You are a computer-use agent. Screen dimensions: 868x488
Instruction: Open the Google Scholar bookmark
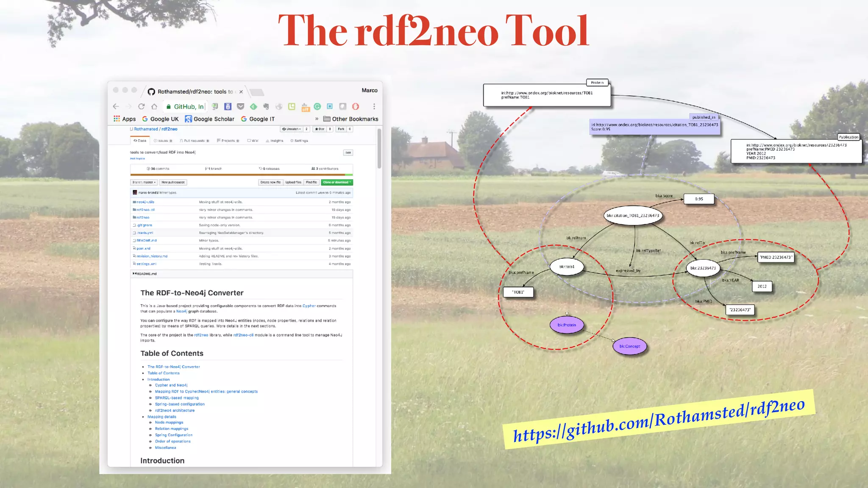(x=209, y=119)
